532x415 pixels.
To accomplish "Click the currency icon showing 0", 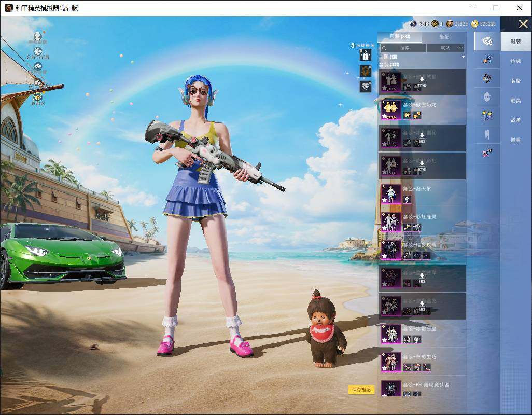I will 435,24.
